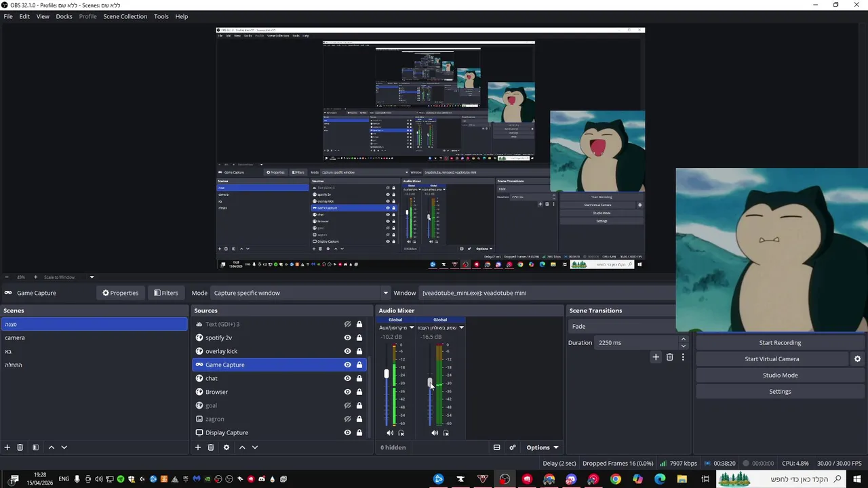Remove the selected source with the trash icon
The height and width of the screenshot is (488, 868).
point(211,447)
